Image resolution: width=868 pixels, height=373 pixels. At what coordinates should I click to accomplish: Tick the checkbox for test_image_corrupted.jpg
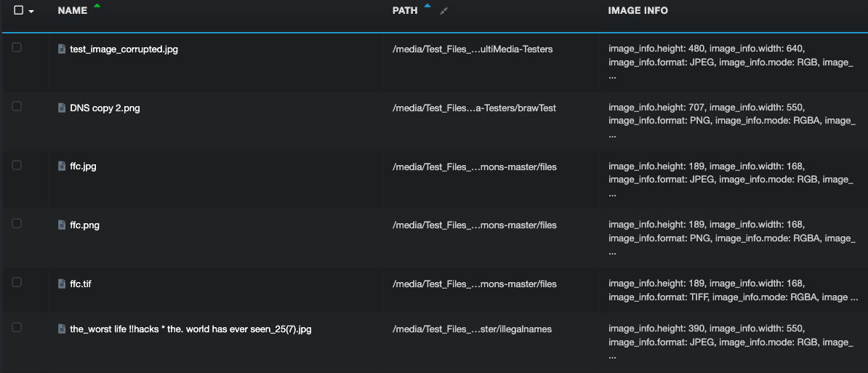point(17,47)
